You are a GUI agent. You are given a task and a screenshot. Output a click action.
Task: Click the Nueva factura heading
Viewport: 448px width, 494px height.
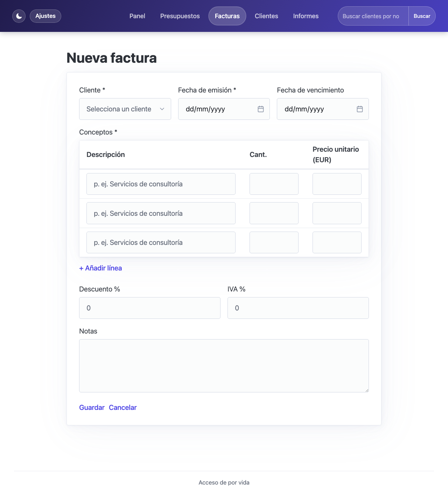click(x=112, y=58)
